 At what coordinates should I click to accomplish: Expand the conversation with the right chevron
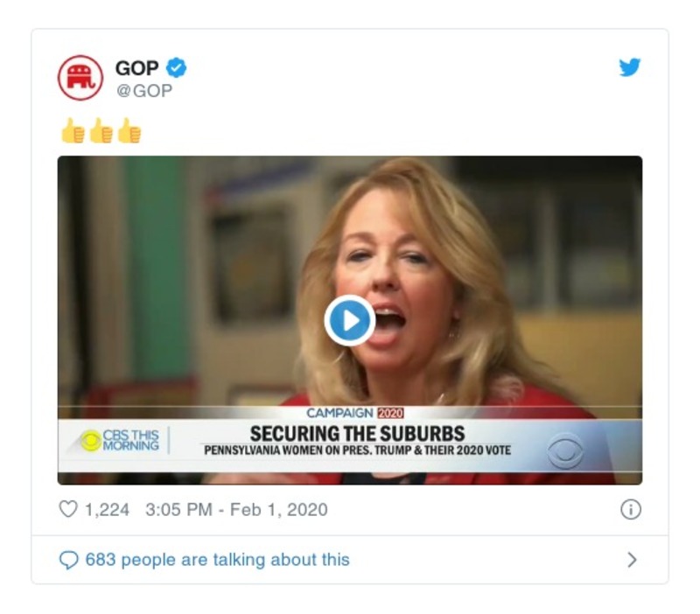(632, 560)
